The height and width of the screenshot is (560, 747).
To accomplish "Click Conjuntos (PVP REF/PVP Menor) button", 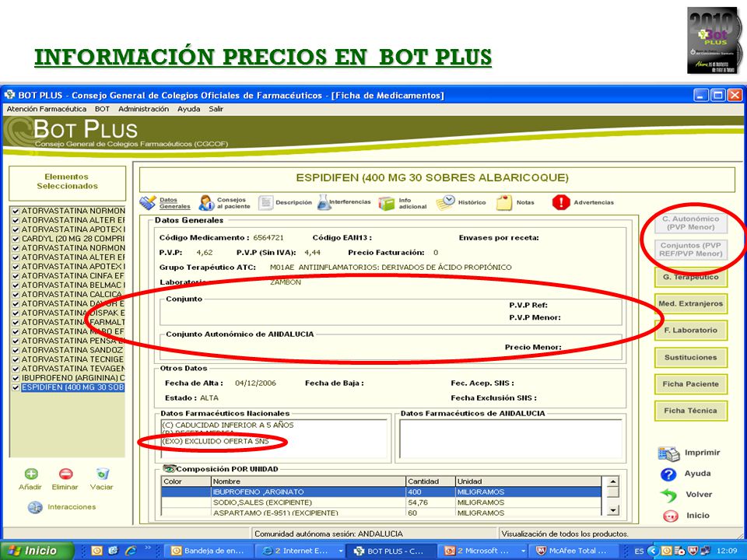I will (691, 250).
